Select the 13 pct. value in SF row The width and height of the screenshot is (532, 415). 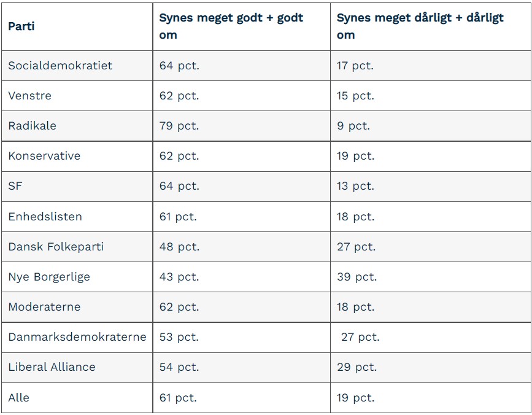[355, 186]
